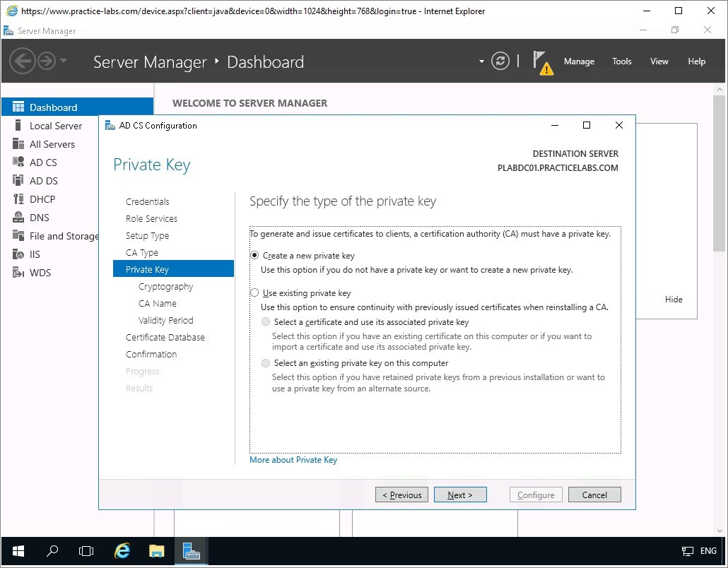
Task: Click the Server Manager vertical scrollbar thumb
Action: (720, 174)
